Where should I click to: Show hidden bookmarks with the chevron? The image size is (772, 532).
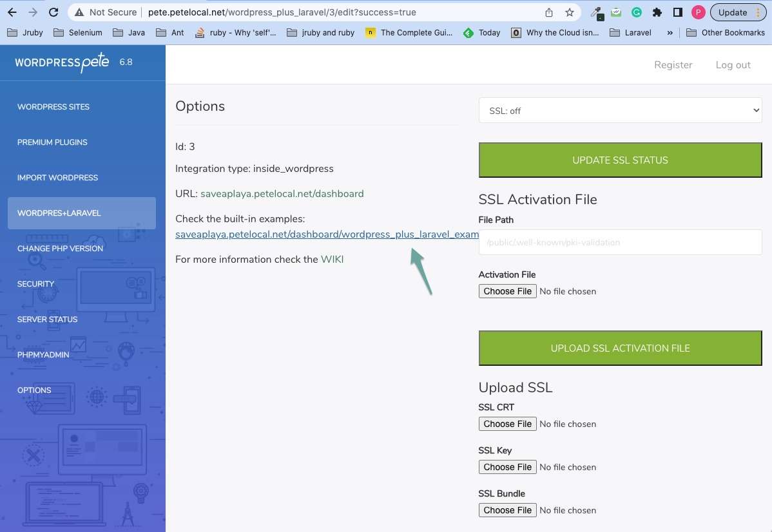click(x=670, y=32)
